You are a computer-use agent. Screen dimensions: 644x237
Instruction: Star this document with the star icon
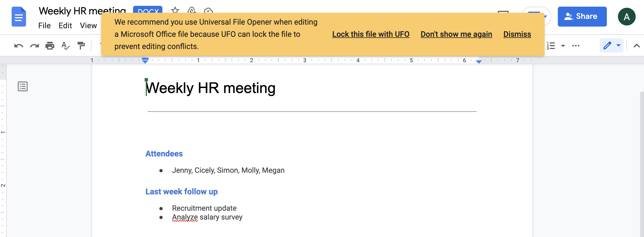175,10
